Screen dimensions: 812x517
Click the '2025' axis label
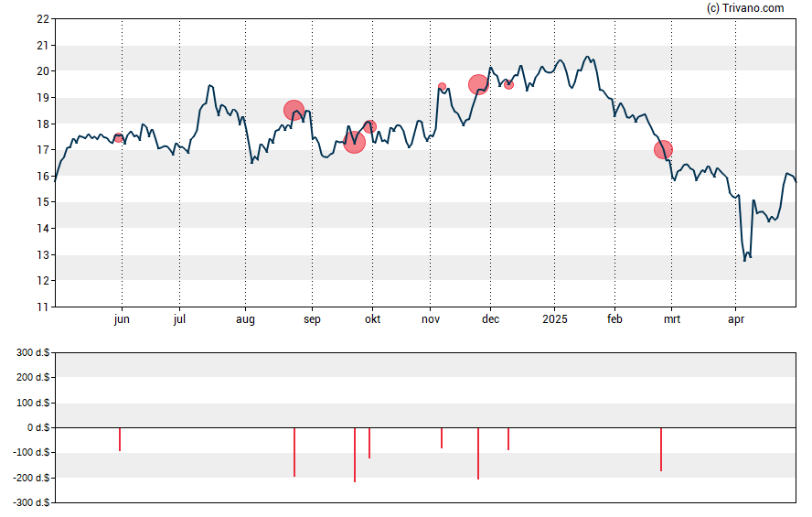coord(555,319)
